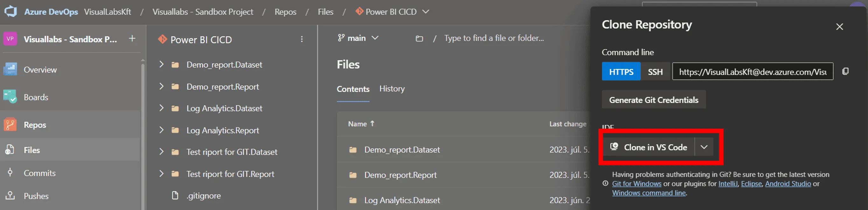Select Log Analytics.Dataset in the file tree
The image size is (868, 210).
[224, 108]
